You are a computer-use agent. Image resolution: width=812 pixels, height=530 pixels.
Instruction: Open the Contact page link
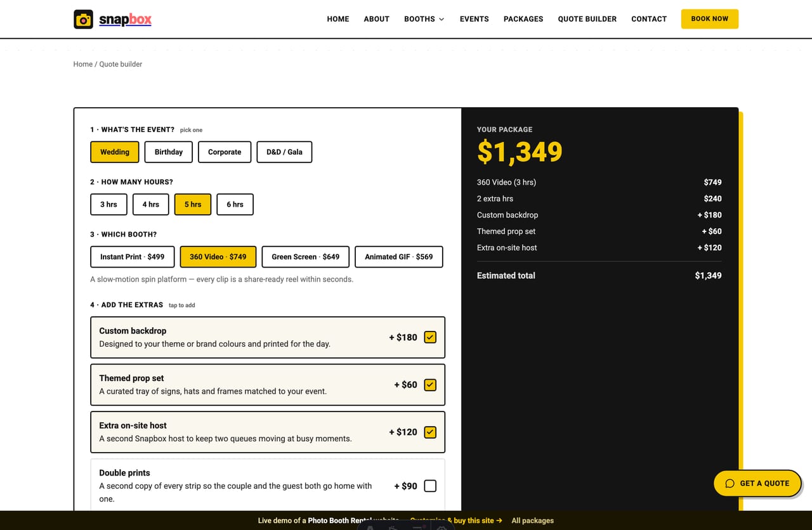[649, 19]
